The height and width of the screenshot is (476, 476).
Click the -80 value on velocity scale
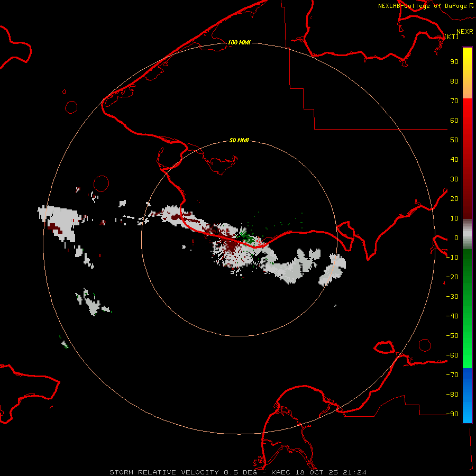click(452, 395)
